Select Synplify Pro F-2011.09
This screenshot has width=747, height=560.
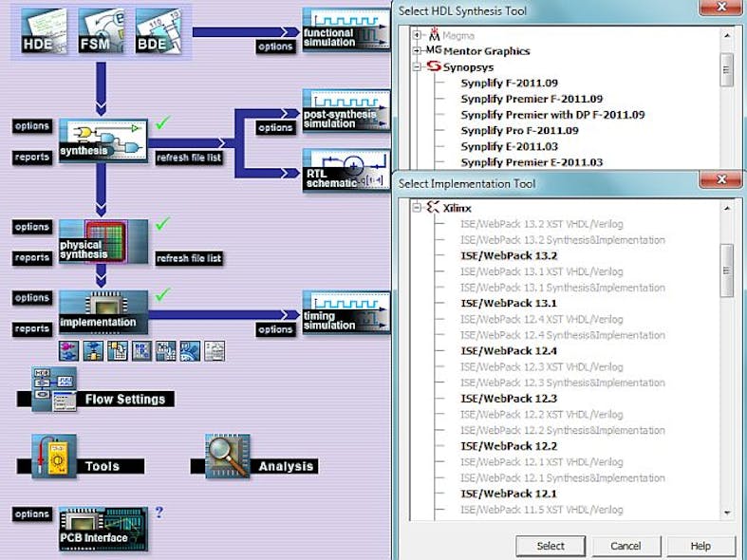[x=520, y=130]
